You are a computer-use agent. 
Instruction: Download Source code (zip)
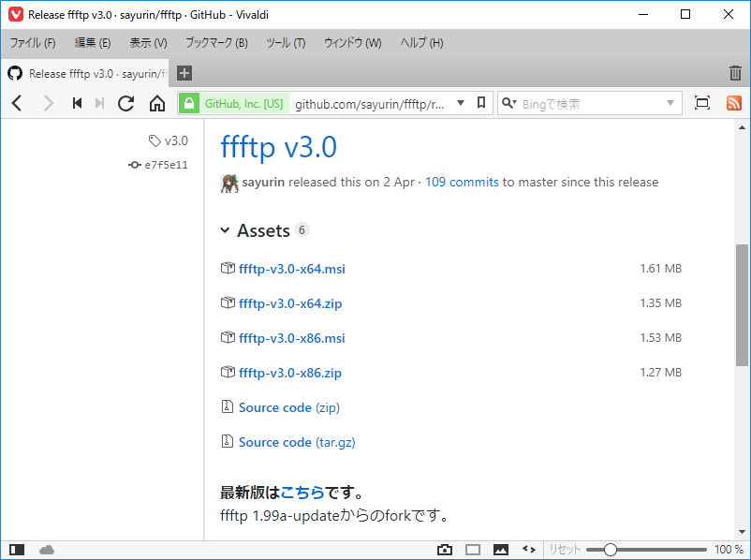(289, 407)
